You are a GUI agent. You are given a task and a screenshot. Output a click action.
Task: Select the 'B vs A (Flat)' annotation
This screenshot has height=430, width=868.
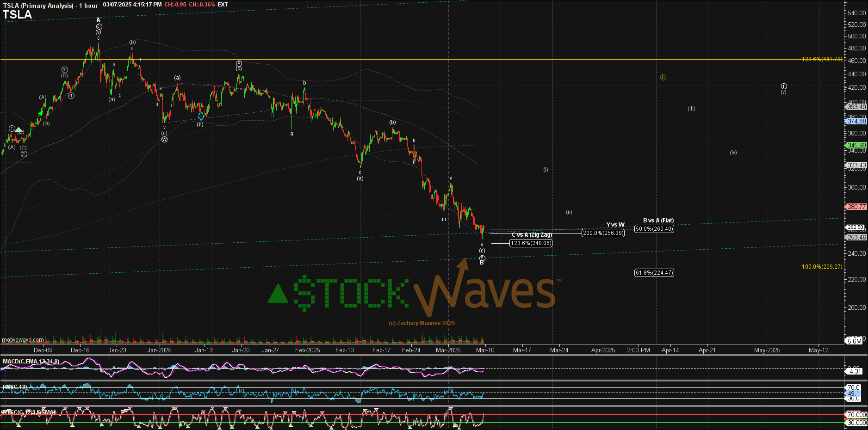pos(658,221)
